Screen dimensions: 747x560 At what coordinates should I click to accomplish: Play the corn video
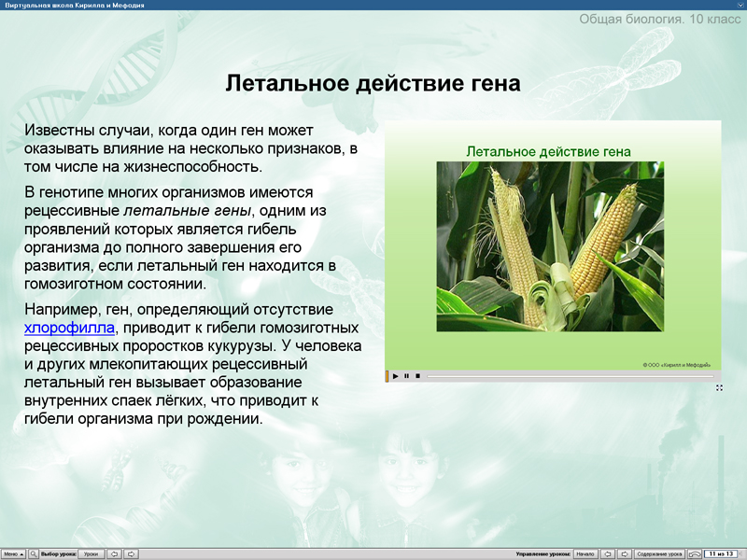pyautogui.click(x=396, y=375)
